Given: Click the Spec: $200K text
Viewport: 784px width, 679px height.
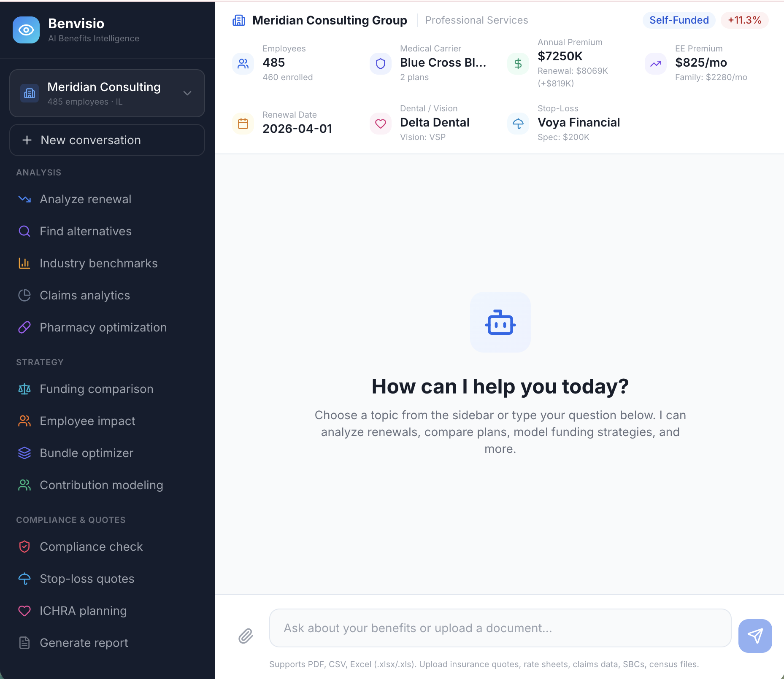Looking at the screenshot, I should pyautogui.click(x=563, y=137).
